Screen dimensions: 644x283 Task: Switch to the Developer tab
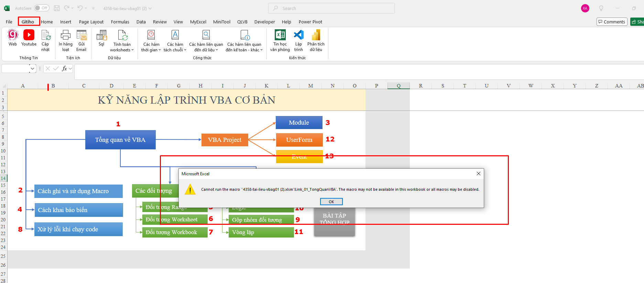coord(264,22)
